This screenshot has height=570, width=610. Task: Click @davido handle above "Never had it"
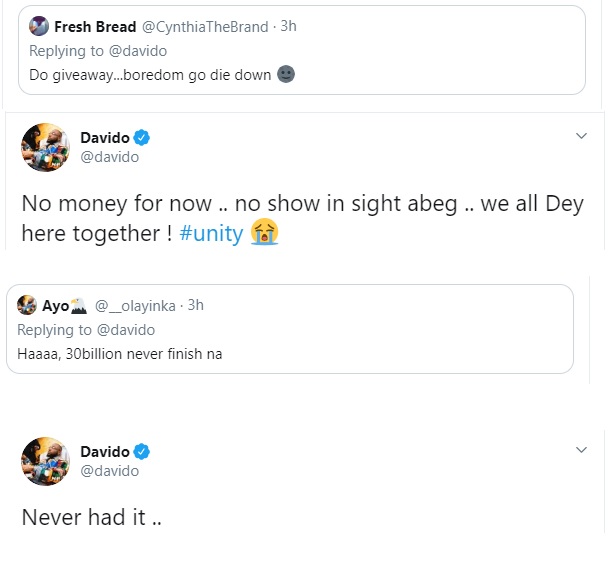pos(108,470)
